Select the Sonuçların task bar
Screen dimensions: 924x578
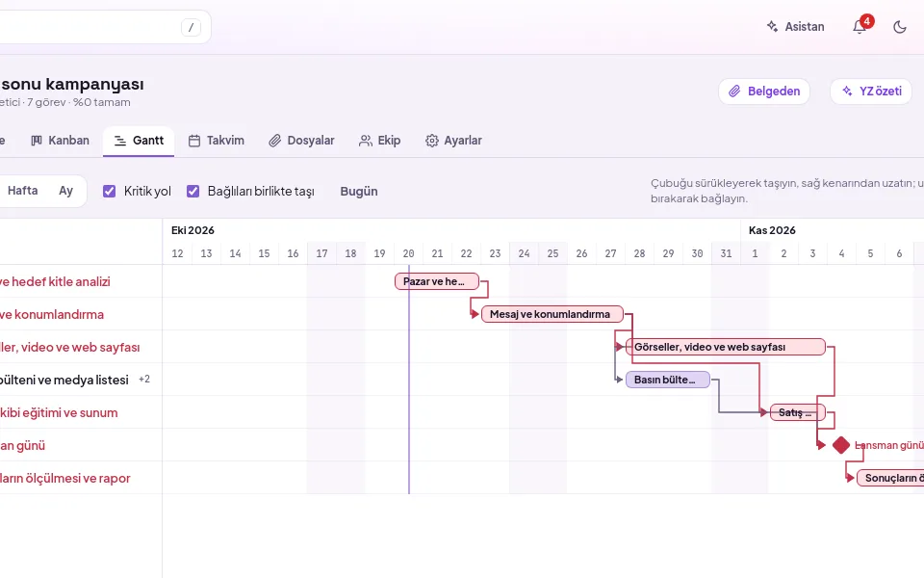[x=890, y=478]
